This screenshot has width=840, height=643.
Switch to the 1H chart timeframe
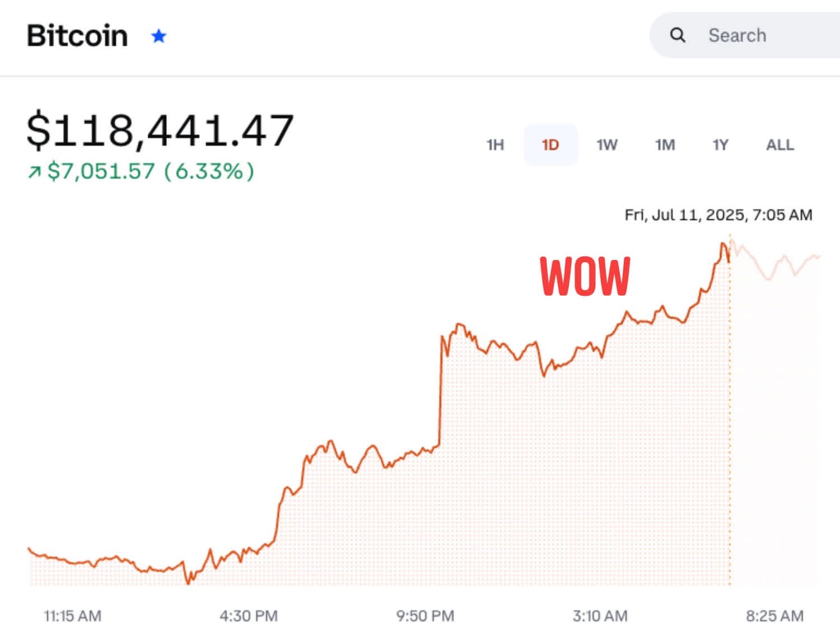495,145
